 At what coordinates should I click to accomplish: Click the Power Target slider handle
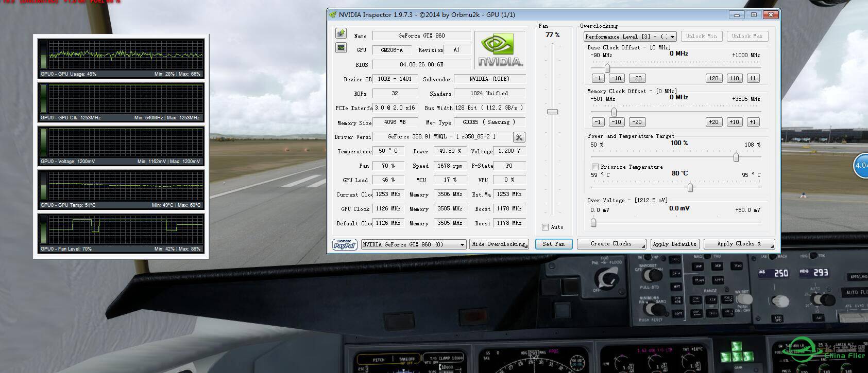pyautogui.click(x=736, y=157)
